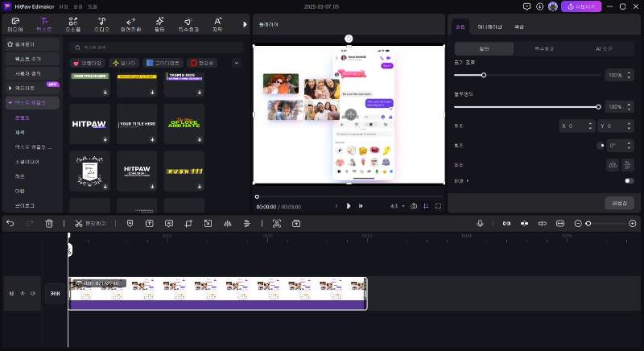
Task: Enter fullscreen preview mode
Action: click(x=438, y=206)
